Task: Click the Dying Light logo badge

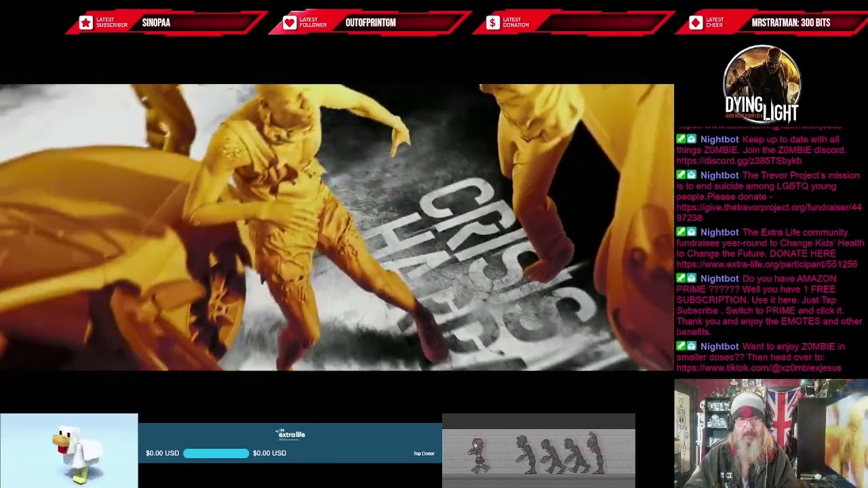Action: pos(762,84)
